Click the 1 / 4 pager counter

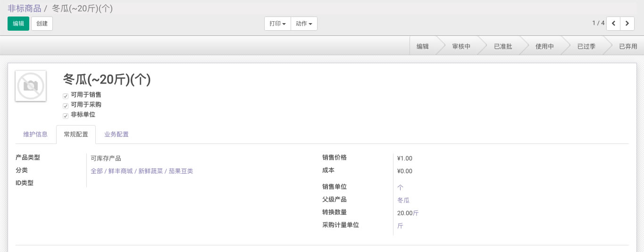[598, 23]
